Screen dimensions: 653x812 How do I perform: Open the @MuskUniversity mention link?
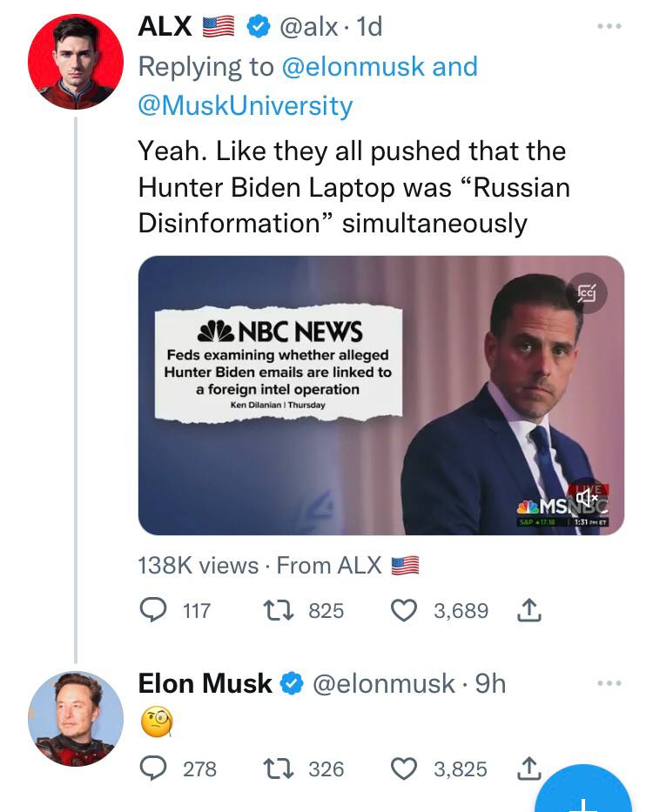(x=246, y=105)
